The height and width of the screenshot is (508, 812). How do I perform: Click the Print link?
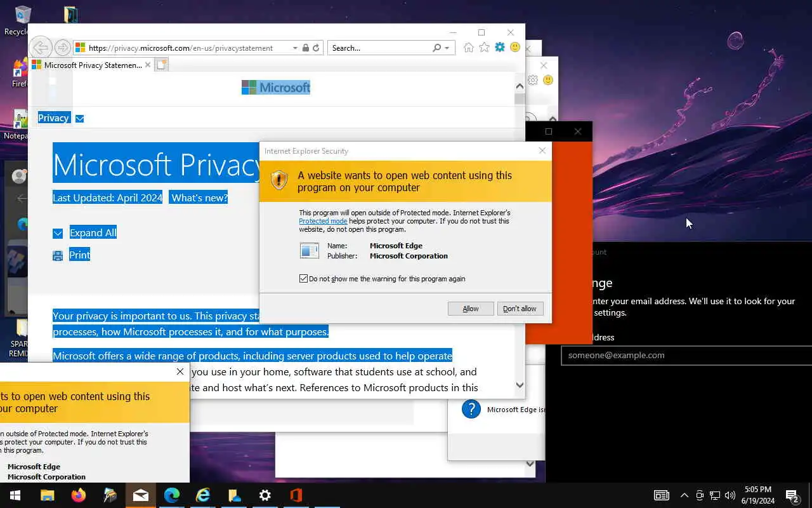79,255
